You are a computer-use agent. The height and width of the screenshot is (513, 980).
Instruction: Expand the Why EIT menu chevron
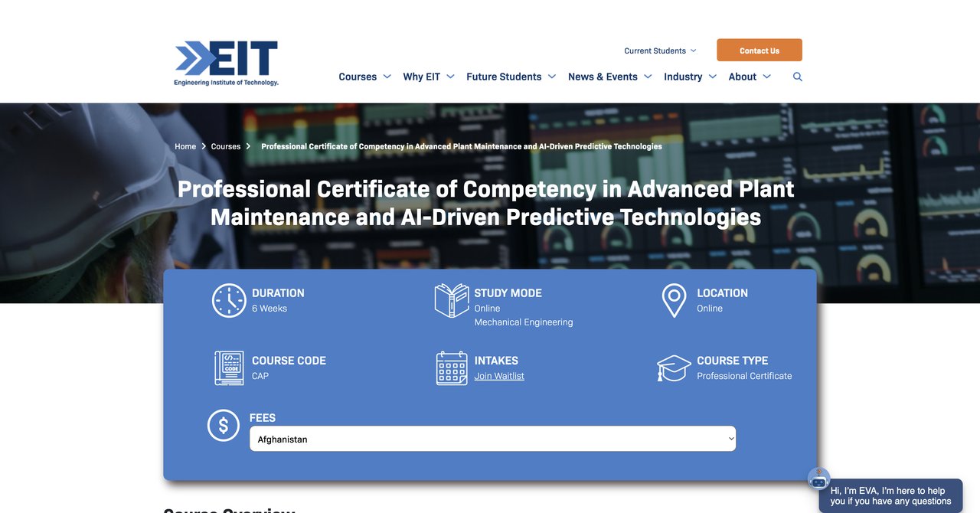[450, 77]
